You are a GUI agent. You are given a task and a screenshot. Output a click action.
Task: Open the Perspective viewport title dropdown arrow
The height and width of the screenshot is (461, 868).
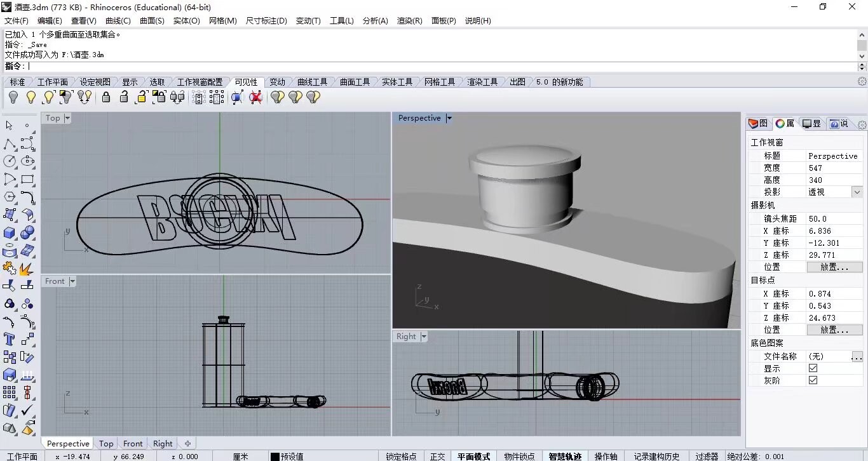(449, 118)
